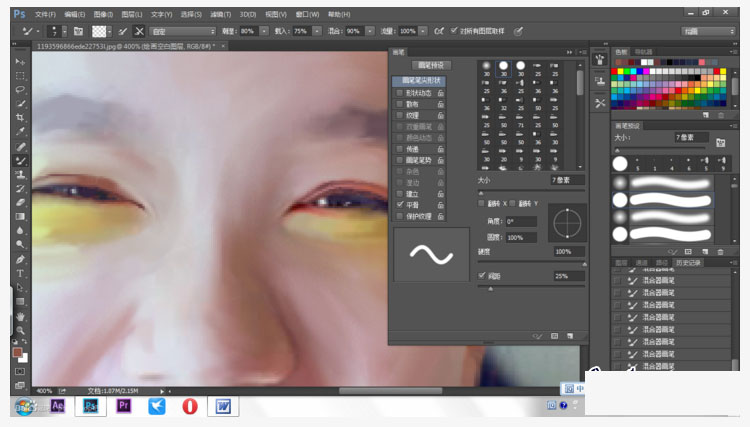The image size is (750, 427).
Task: Select the Clone Stamp tool
Action: pyautogui.click(x=20, y=175)
